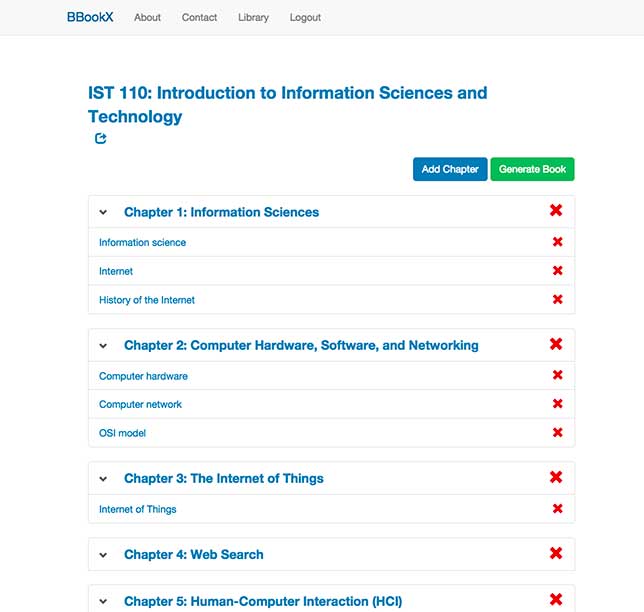Viewport: 644px width, 612px height.
Task: Open the Library menu item
Action: click(253, 18)
